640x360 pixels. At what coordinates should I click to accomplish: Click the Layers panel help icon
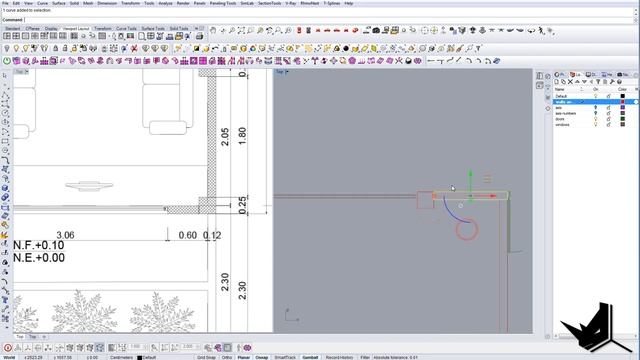[x=619, y=82]
